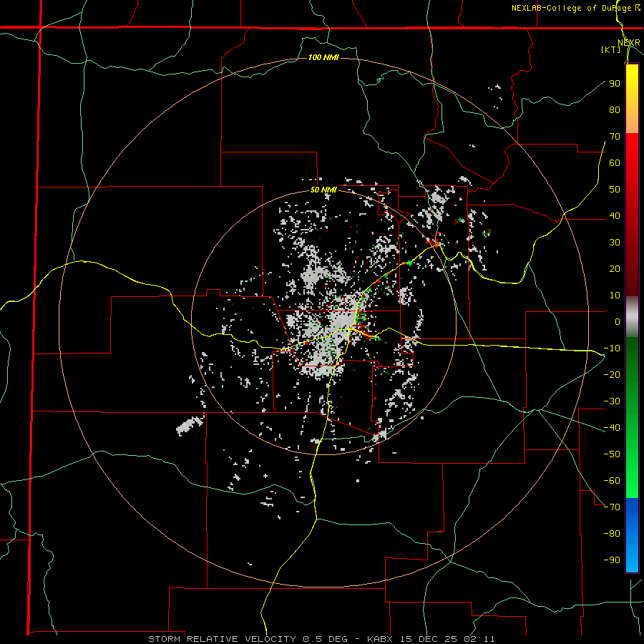The height and width of the screenshot is (644, 644).
Task: Click the -80 value on the velocity scale
Action: [x=612, y=534]
